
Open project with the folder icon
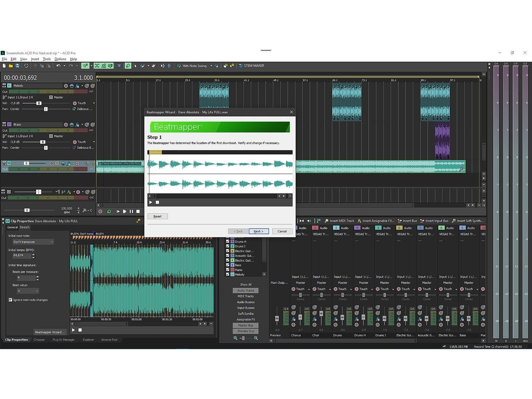point(10,66)
